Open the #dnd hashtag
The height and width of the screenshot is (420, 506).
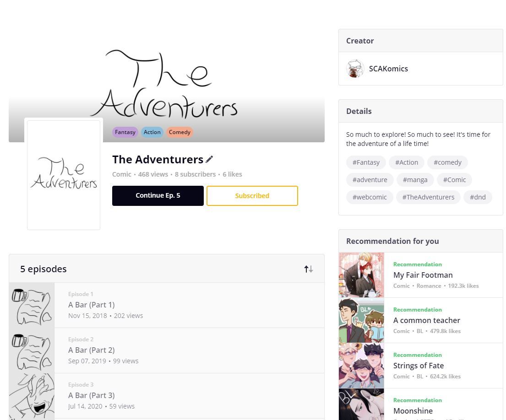[x=478, y=197]
